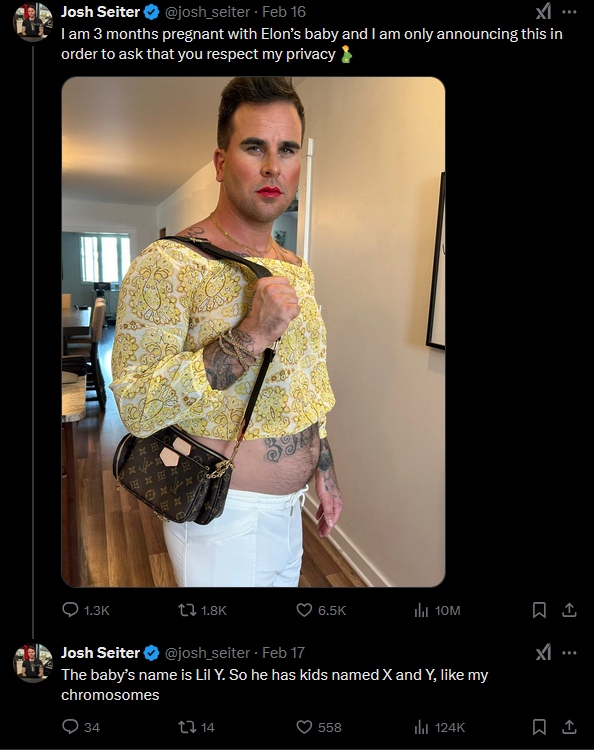
Task: Like the tweet with 6.5K likes
Action: 304,610
